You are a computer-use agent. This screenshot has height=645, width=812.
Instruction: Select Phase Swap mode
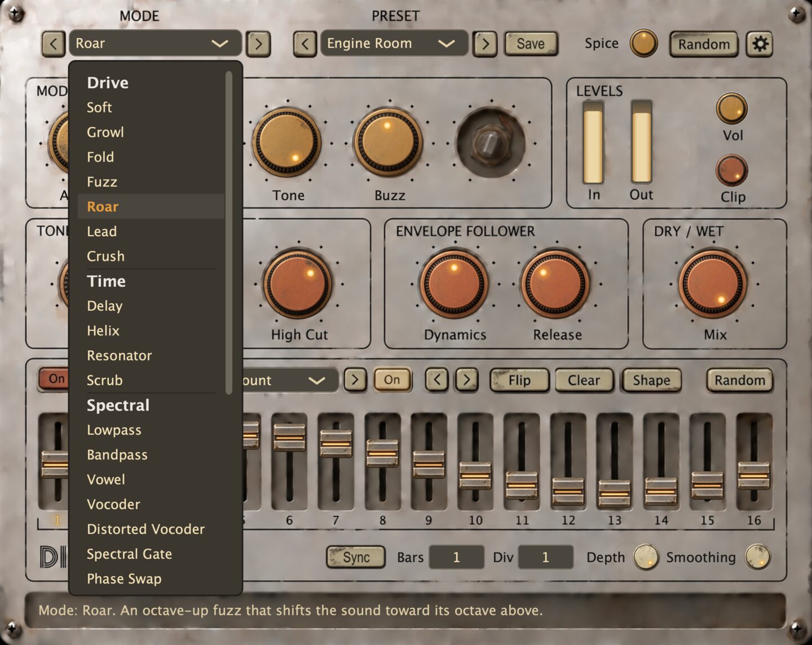[151, 578]
